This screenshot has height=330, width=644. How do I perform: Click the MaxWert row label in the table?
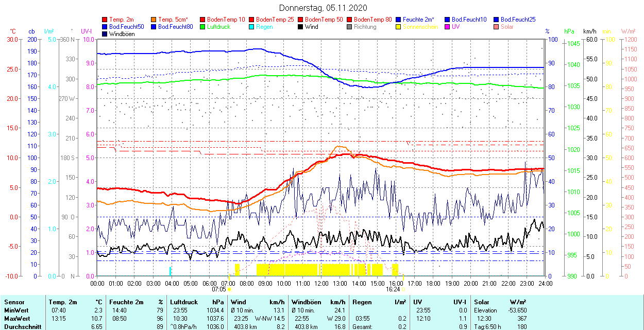click(x=16, y=319)
